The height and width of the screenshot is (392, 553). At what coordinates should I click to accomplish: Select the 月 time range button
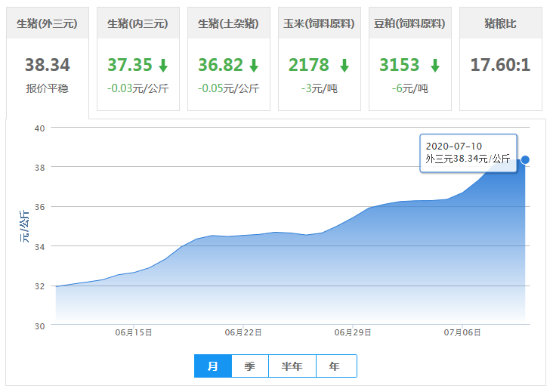click(213, 366)
